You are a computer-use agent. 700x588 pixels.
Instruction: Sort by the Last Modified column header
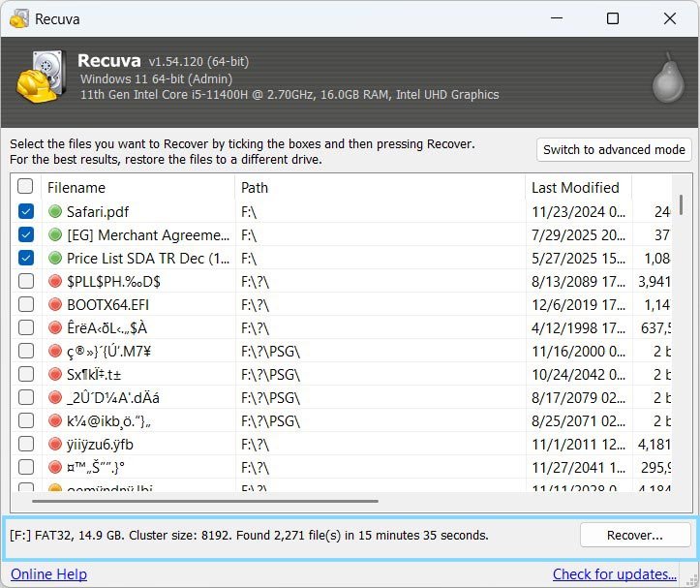pos(579,188)
